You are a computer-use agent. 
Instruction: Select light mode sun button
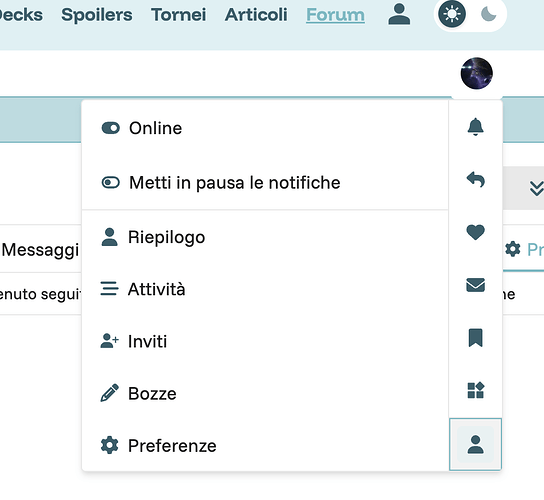click(x=452, y=14)
